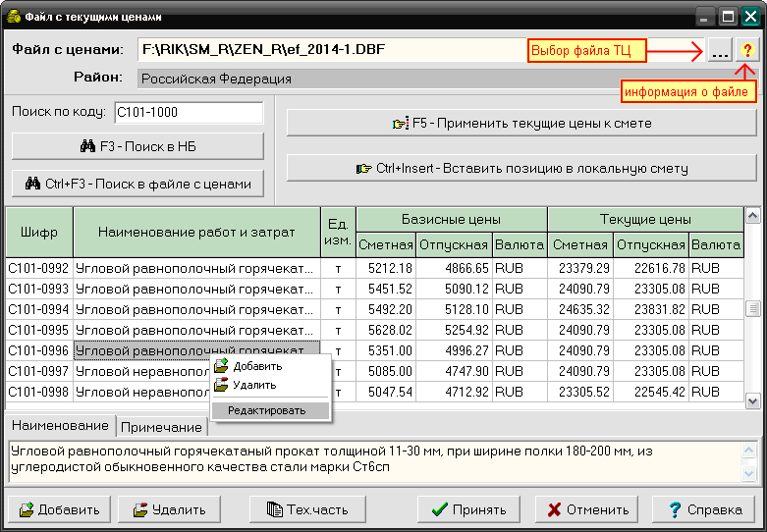
Task: Click the bottom Добавить button
Action: click(x=59, y=510)
